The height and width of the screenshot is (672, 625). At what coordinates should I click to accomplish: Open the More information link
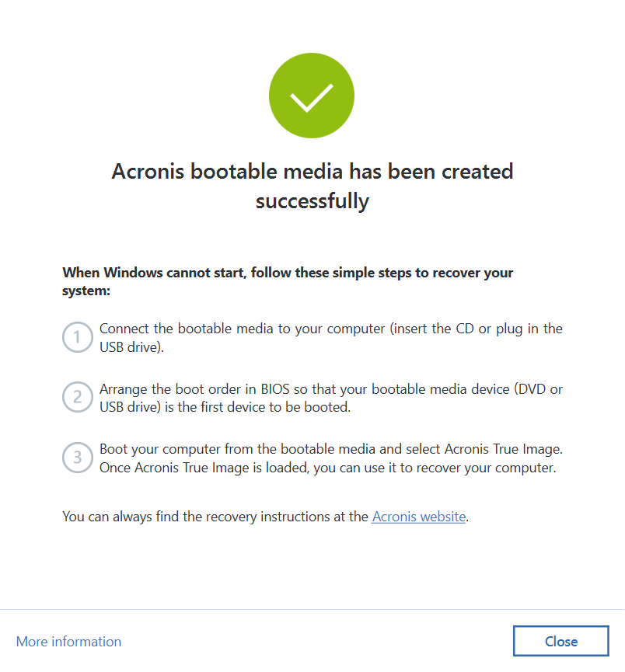pyautogui.click(x=68, y=642)
